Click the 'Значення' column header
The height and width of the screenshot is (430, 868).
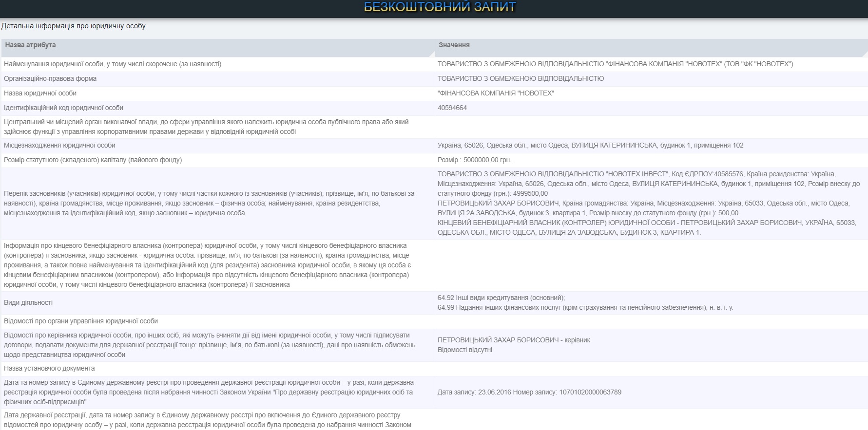454,45
